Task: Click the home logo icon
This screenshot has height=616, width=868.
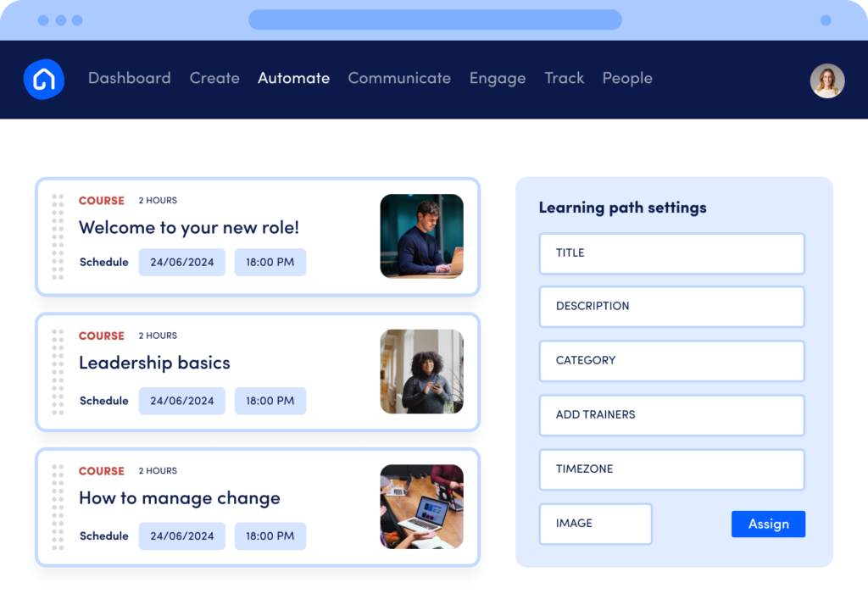Action: pos(44,80)
